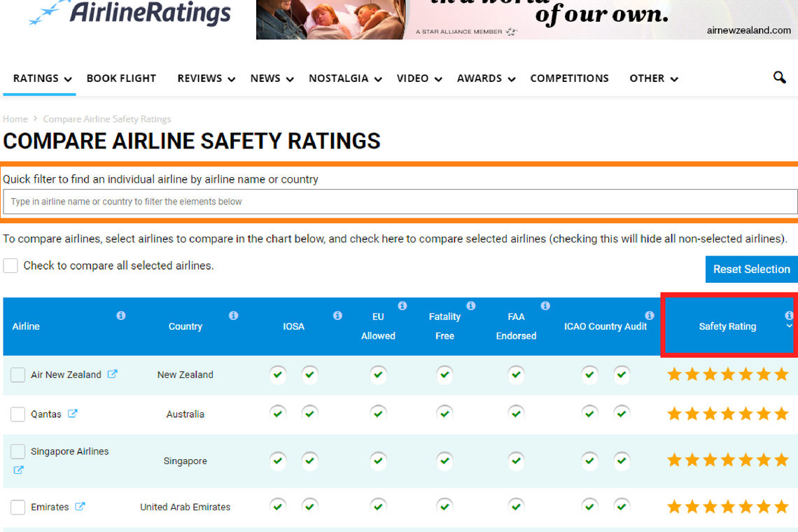The width and height of the screenshot is (798, 532).
Task: Enable 'Check to compare all selected airlines'
Action: pos(10,266)
